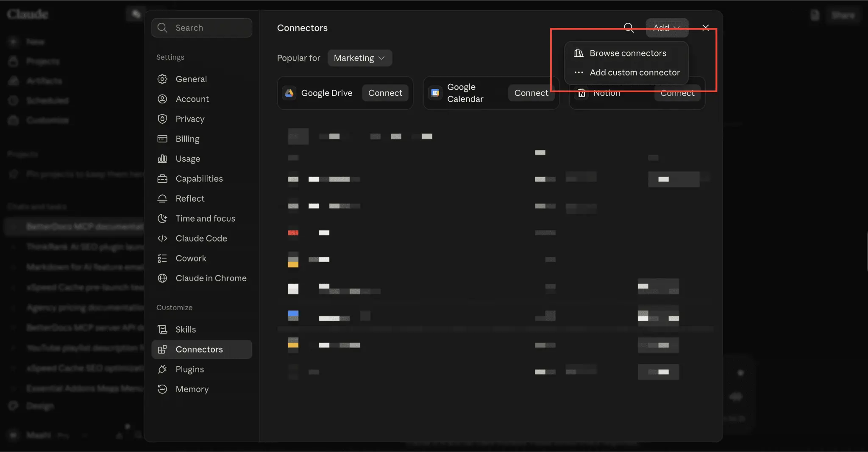This screenshot has width=868, height=452.
Task: Open Memory settings
Action: click(x=202, y=389)
